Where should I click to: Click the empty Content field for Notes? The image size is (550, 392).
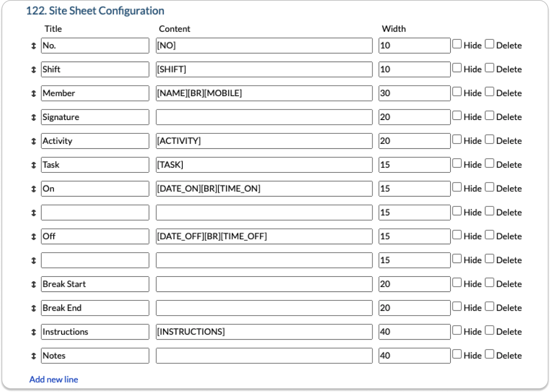pyautogui.click(x=264, y=356)
